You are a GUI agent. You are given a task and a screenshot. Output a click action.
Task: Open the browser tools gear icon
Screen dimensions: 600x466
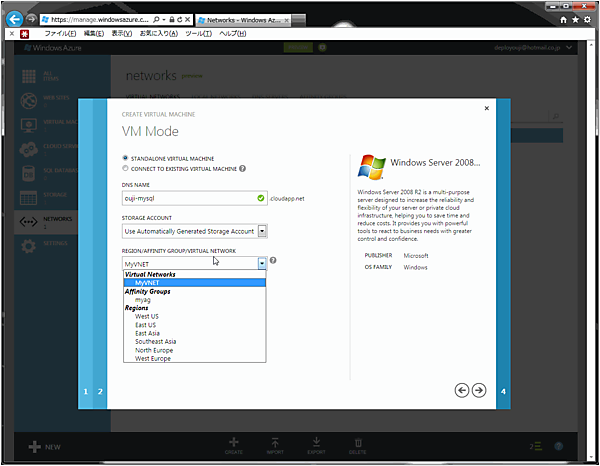tap(587, 20)
